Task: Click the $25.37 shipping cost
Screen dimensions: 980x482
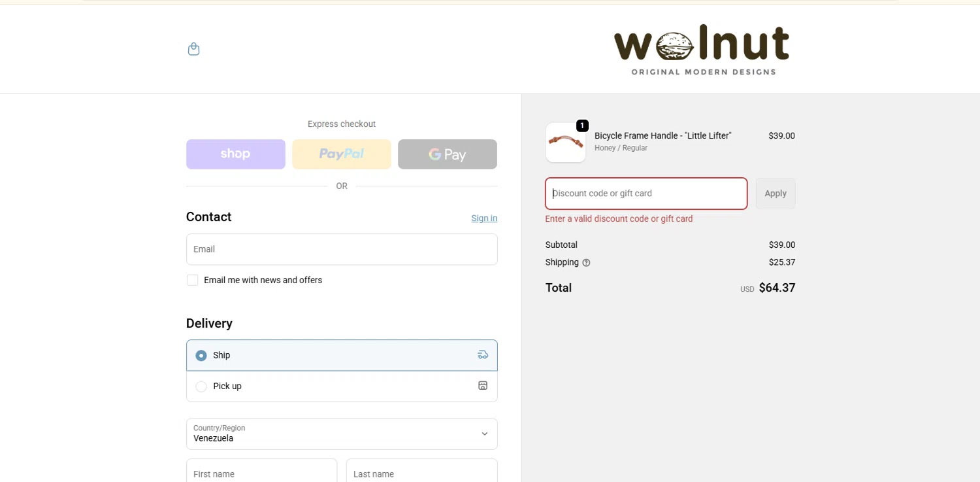Action: coord(782,262)
